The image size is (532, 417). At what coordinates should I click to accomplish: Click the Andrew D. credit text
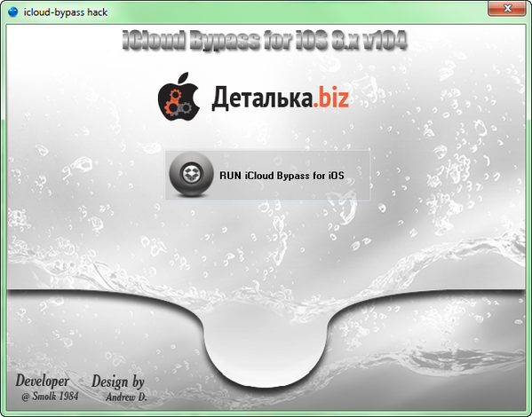(x=126, y=397)
